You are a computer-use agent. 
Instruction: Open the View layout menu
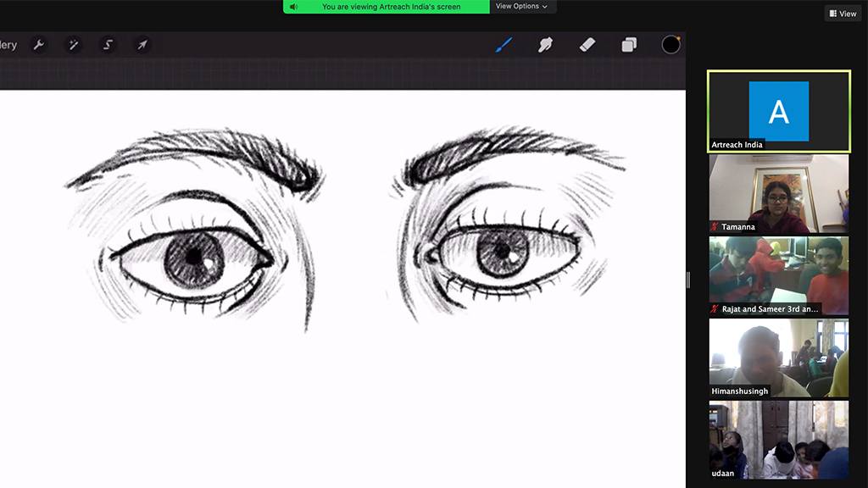[843, 14]
